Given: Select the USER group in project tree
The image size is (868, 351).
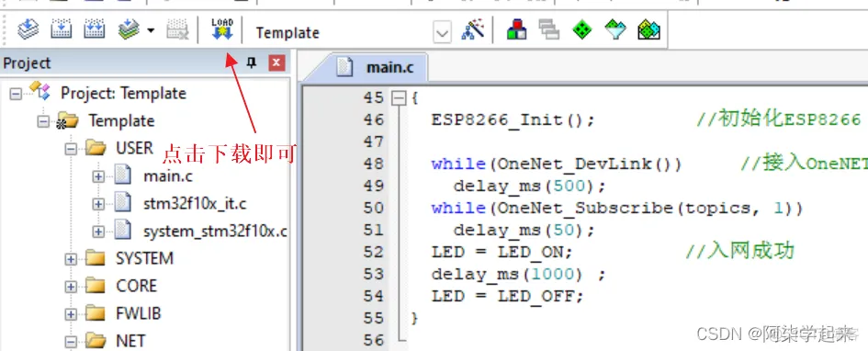Looking at the screenshot, I should 134,148.
